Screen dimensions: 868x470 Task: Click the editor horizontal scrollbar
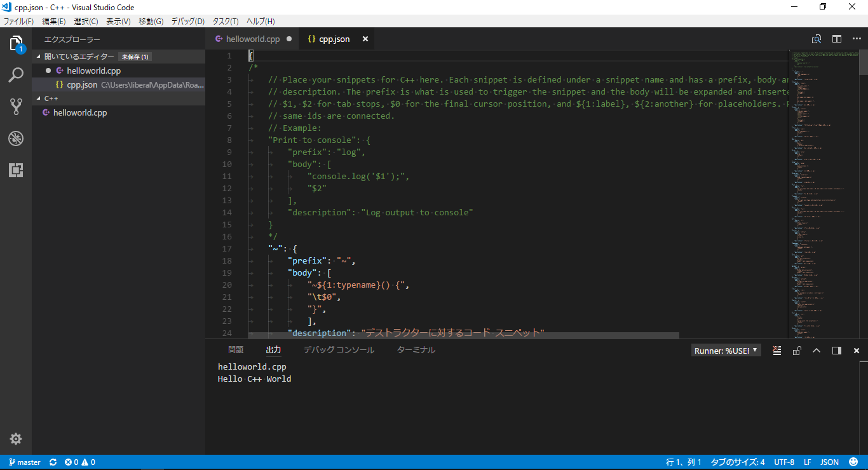tap(464, 335)
